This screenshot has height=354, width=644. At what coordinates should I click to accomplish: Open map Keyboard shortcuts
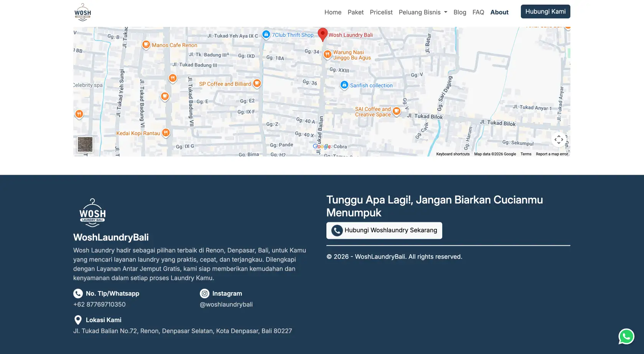click(x=453, y=154)
